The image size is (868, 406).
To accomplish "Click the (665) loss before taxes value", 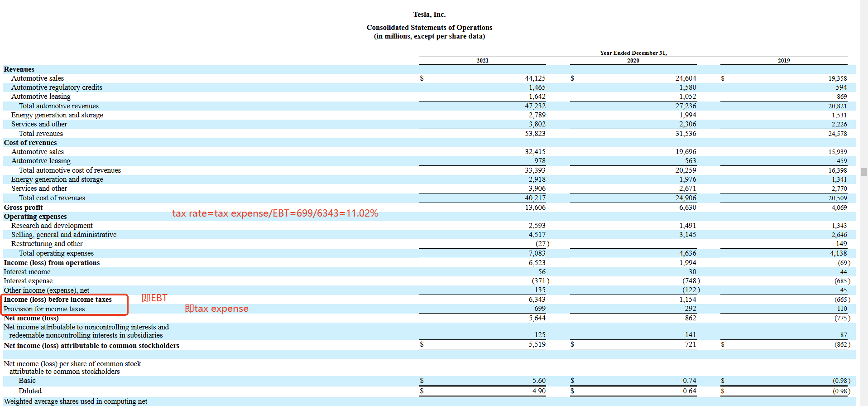I will pyautogui.click(x=843, y=300).
